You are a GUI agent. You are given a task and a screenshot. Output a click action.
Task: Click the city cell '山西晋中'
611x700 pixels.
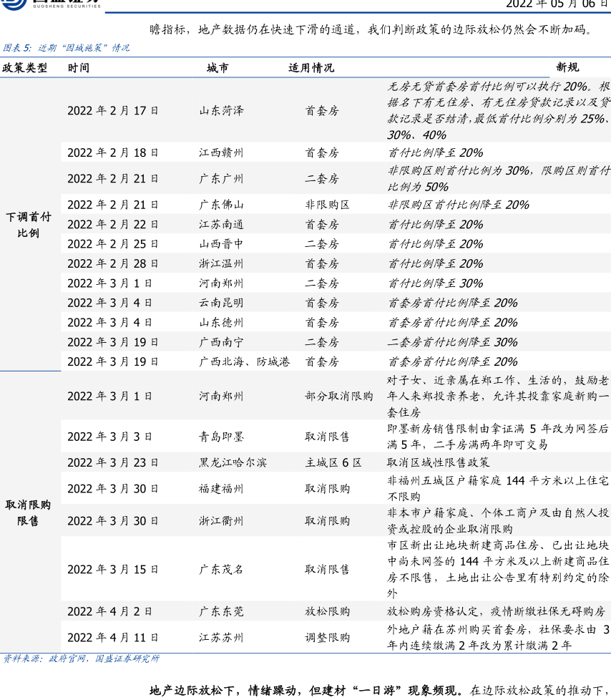(221, 244)
